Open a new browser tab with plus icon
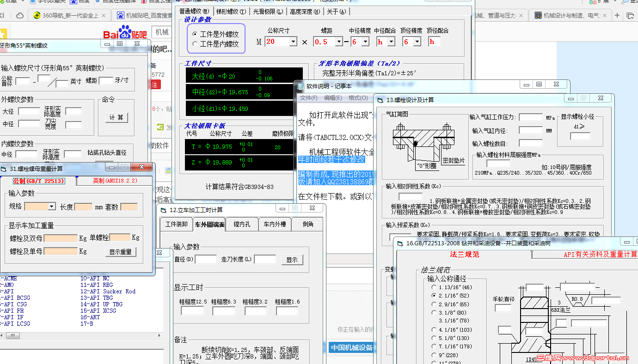The width and height of the screenshot is (638, 364). coord(617,15)
